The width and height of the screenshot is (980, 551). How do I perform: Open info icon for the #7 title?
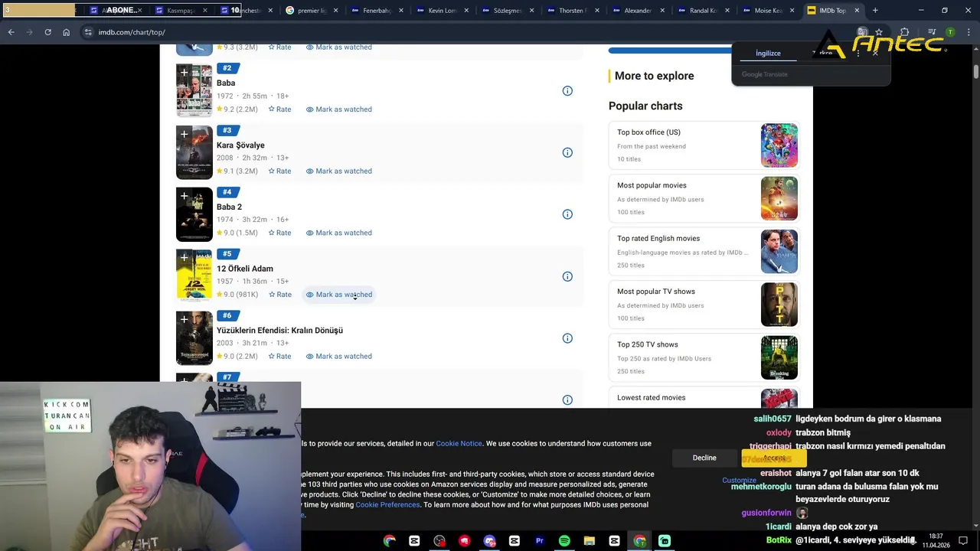567,399
